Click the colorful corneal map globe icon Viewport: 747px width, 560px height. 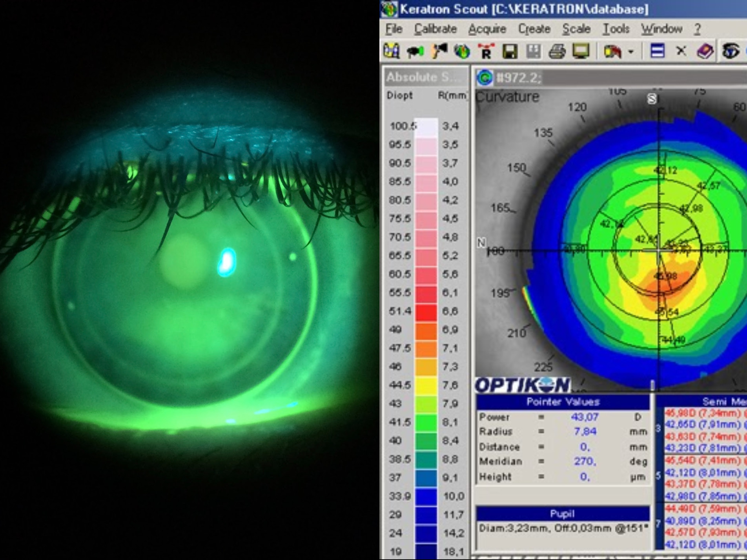click(x=462, y=51)
